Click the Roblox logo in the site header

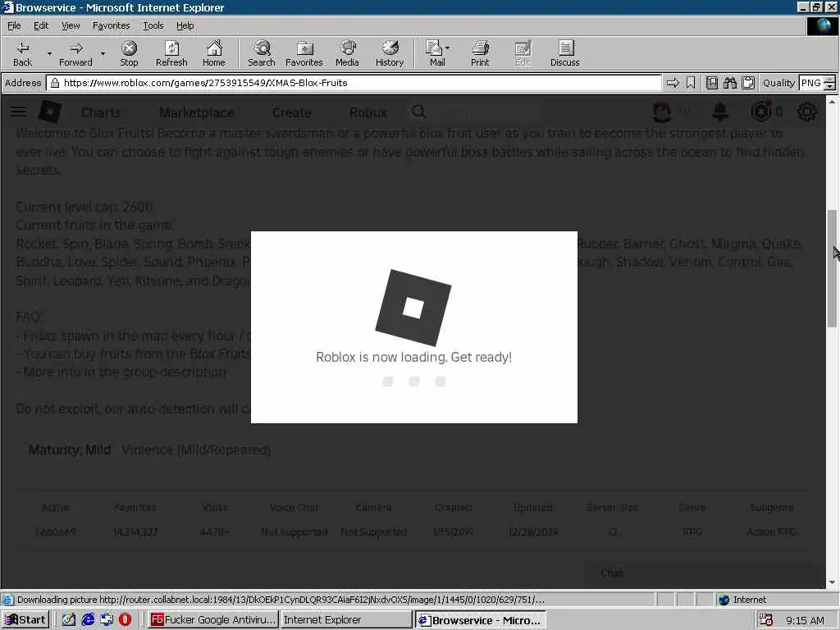50,112
